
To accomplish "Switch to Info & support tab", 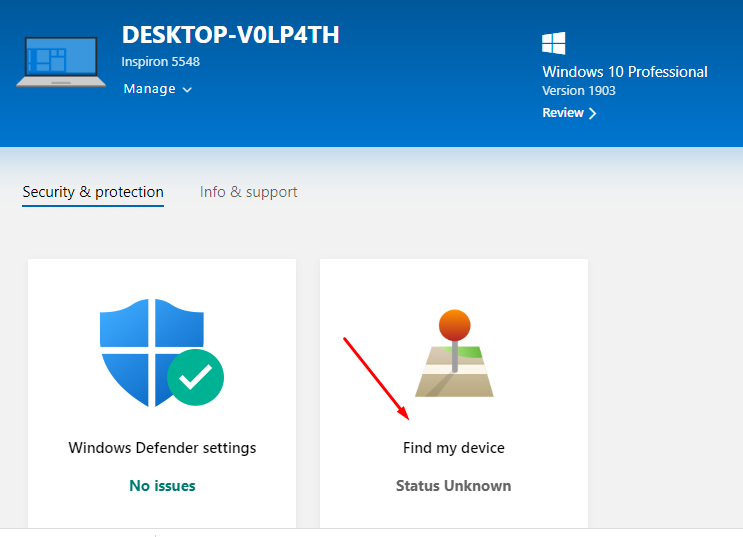I will [248, 192].
